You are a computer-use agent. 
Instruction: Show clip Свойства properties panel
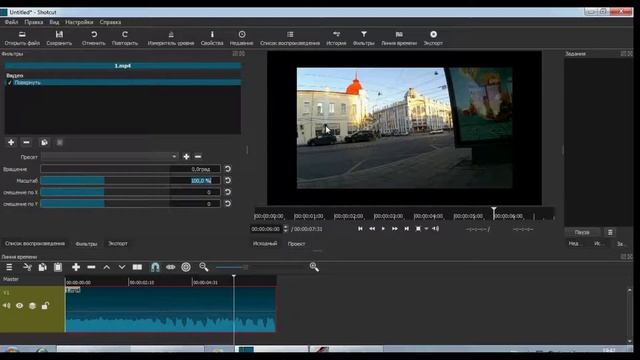tap(212, 38)
